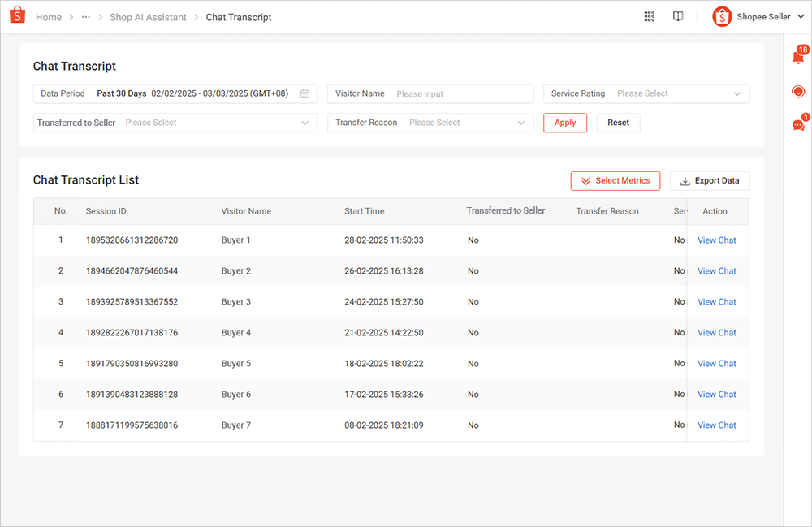
Task: Open the apps grid menu icon
Action: click(x=650, y=17)
